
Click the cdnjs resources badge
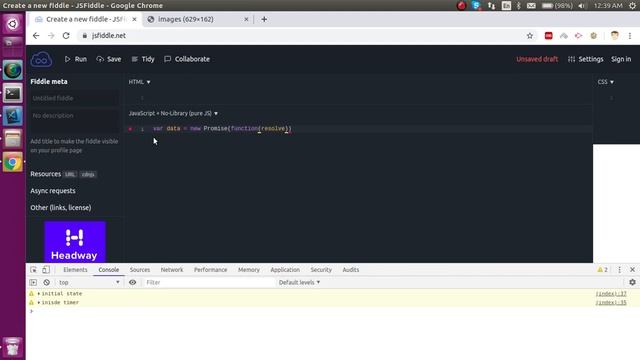(88, 174)
